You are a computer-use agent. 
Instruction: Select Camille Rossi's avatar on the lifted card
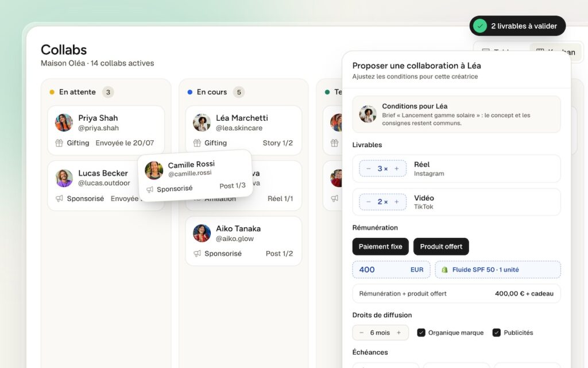coord(154,170)
